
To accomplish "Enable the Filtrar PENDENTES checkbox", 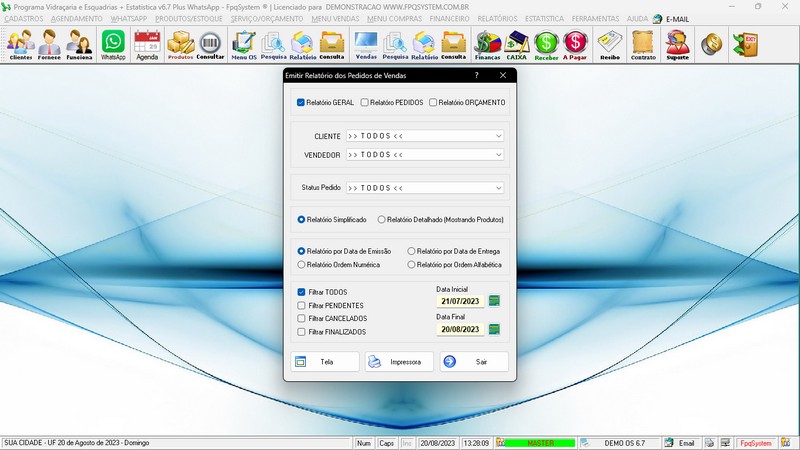I will [x=301, y=306].
